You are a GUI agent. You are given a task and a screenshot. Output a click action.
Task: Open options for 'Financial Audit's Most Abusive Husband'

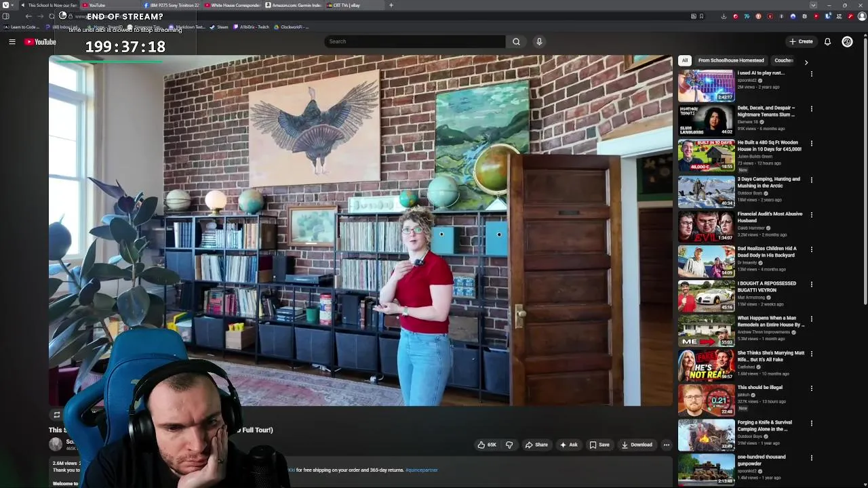click(x=812, y=215)
